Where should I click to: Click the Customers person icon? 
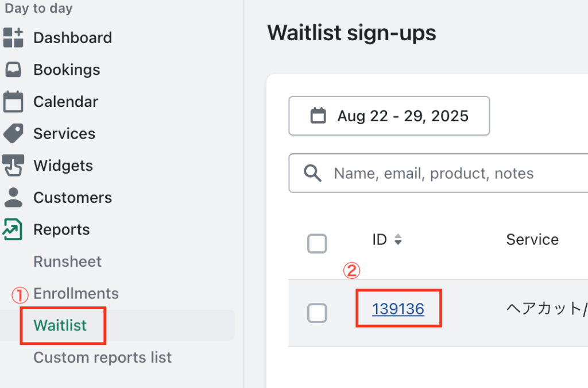(x=13, y=197)
